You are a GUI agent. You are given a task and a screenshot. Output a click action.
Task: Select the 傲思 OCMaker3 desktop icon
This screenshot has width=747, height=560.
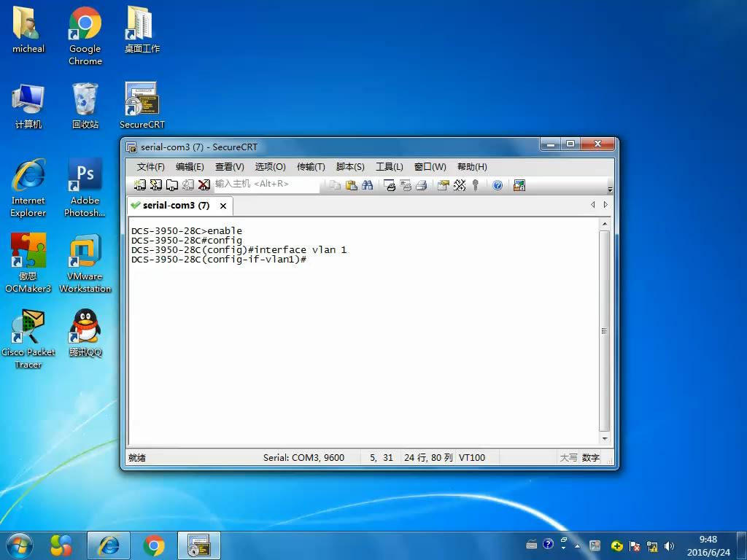pos(28,263)
